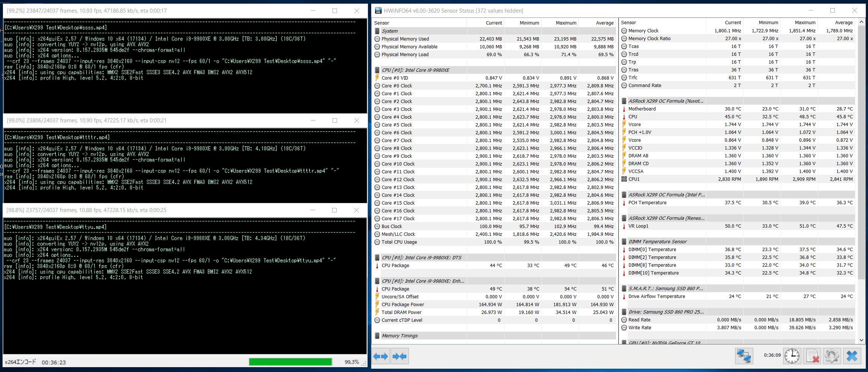Screen dimensions: 868x372
Task: Select the Memory Timings section header
Action: (x=494, y=336)
